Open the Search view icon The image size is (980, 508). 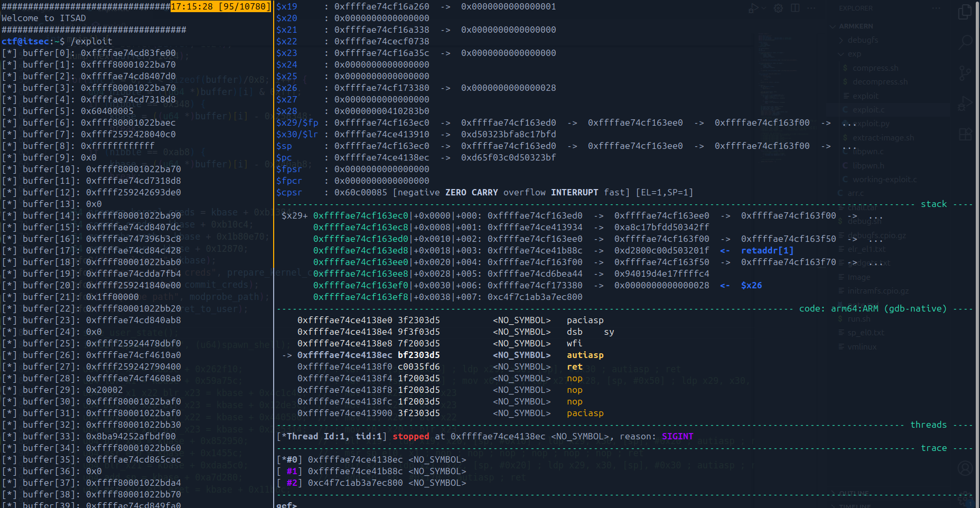965,42
